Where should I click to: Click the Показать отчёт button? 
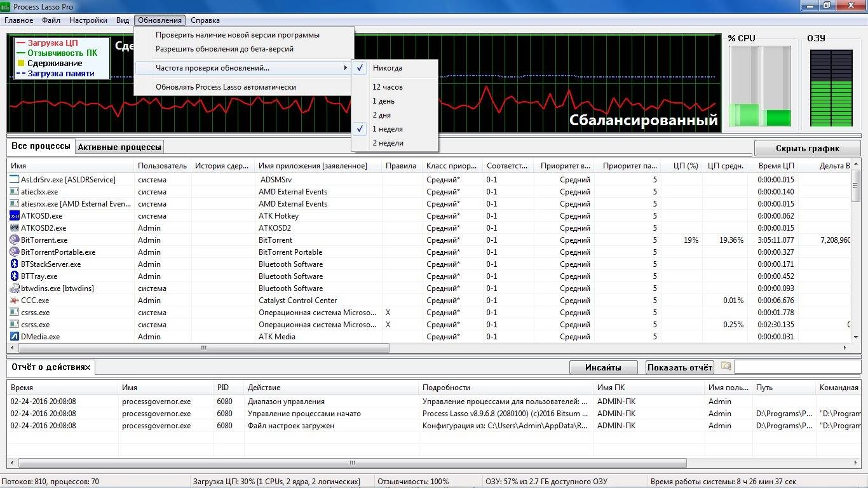tap(680, 367)
